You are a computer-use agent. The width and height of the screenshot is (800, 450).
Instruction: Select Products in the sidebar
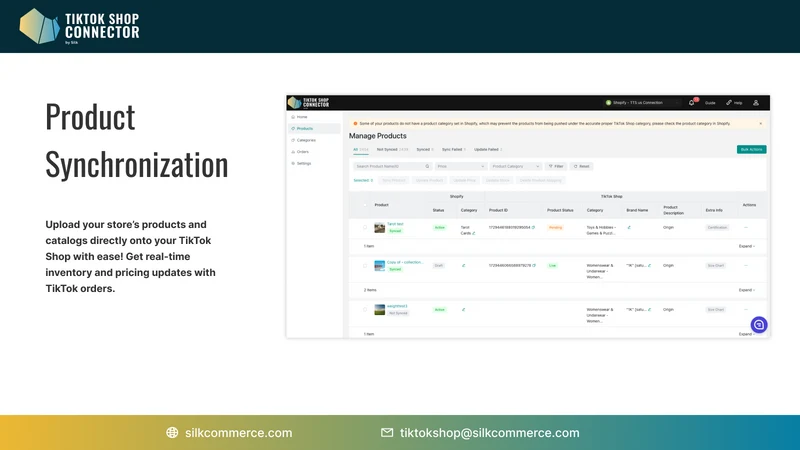pyautogui.click(x=314, y=129)
